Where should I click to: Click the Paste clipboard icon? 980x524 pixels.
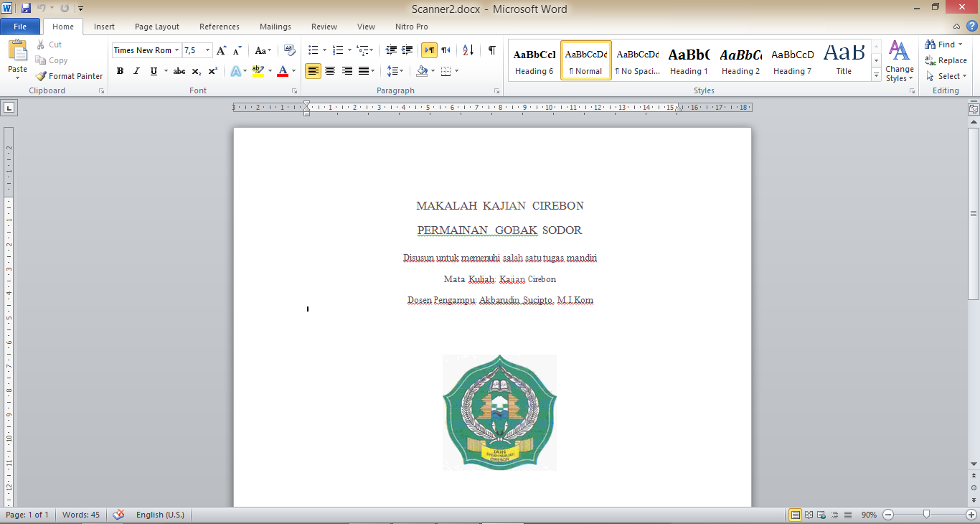point(17,51)
